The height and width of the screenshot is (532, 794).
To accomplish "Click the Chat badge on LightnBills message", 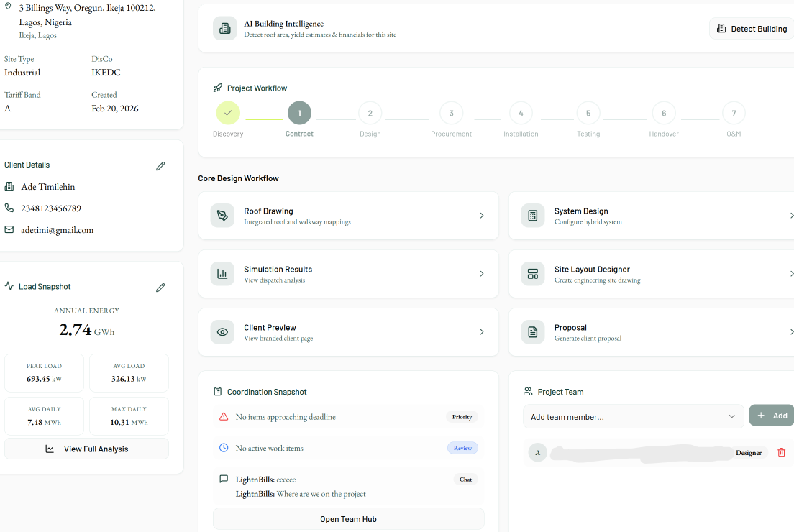I will tap(465, 480).
